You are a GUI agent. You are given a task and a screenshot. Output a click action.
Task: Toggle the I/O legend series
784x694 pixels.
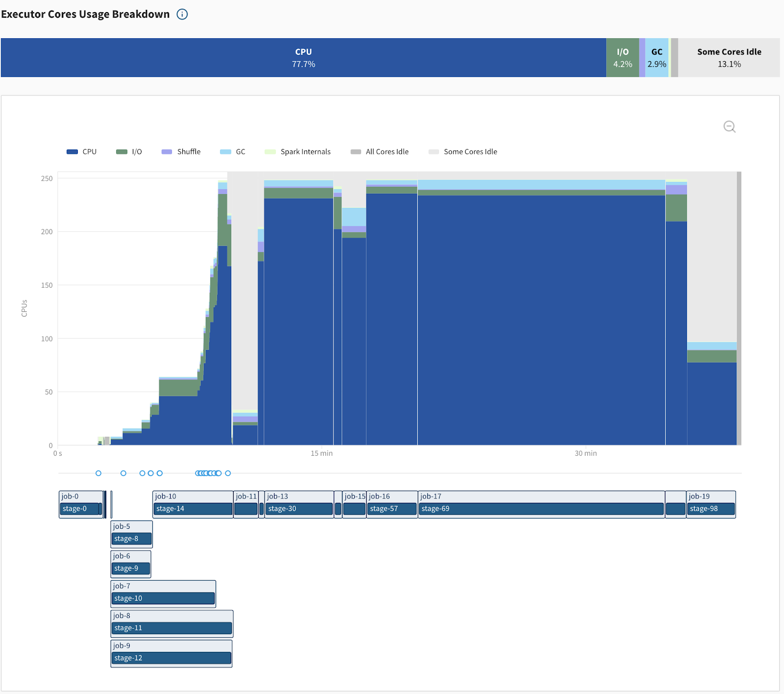(x=129, y=152)
